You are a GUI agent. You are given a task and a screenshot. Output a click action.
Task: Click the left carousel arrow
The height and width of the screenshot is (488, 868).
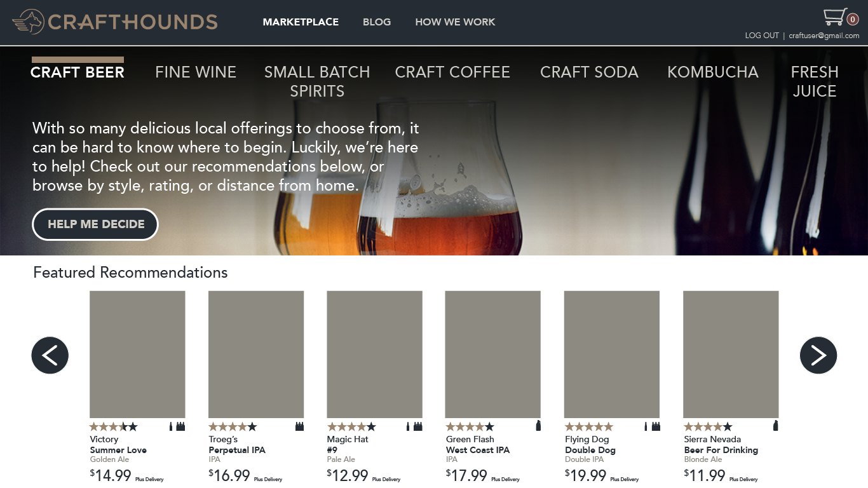click(50, 355)
